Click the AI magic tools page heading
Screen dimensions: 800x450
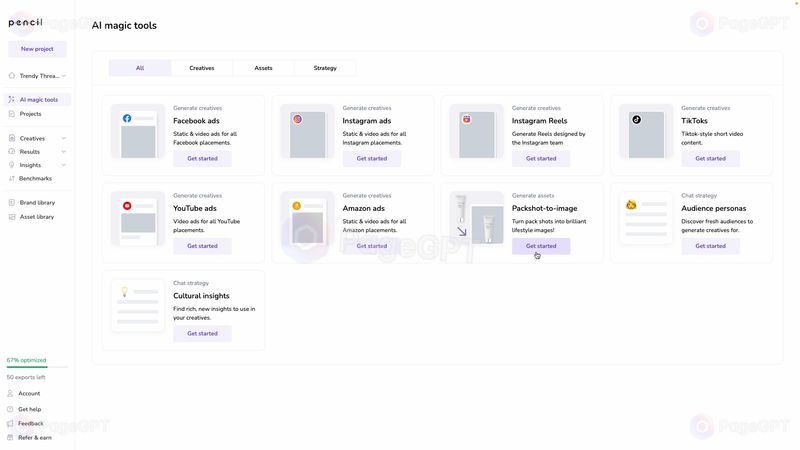point(124,26)
